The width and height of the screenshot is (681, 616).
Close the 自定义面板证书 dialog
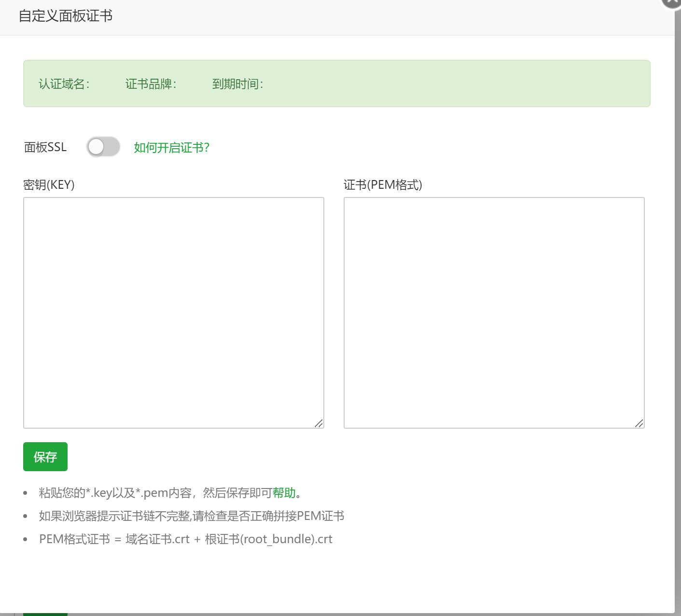tap(672, 2)
